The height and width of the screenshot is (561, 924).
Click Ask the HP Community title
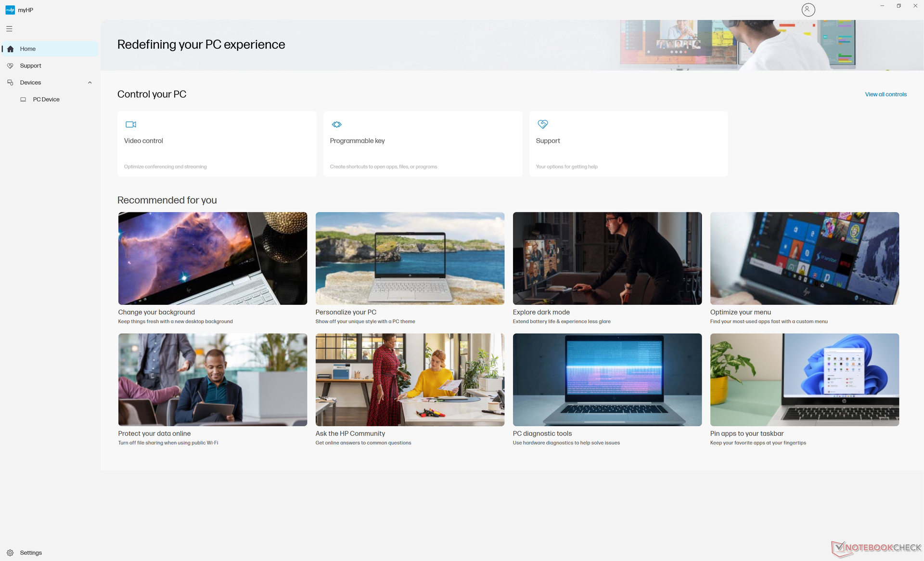pyautogui.click(x=350, y=433)
